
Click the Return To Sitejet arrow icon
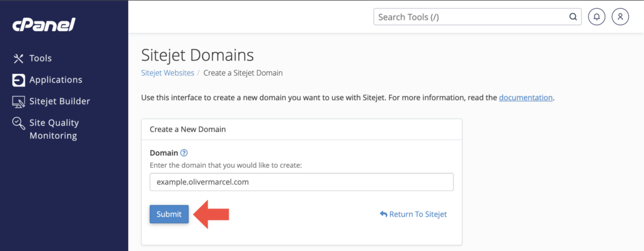(384, 214)
